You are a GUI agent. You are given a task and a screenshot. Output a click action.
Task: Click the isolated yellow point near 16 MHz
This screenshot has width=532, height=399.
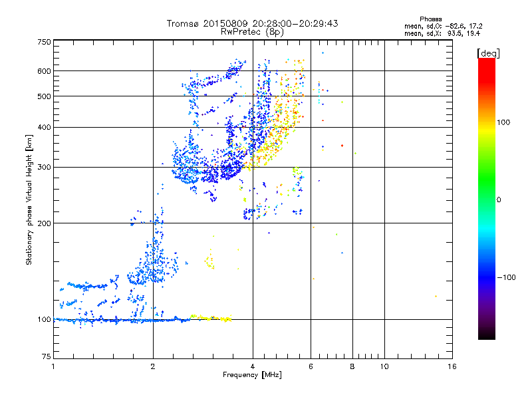[x=436, y=296]
